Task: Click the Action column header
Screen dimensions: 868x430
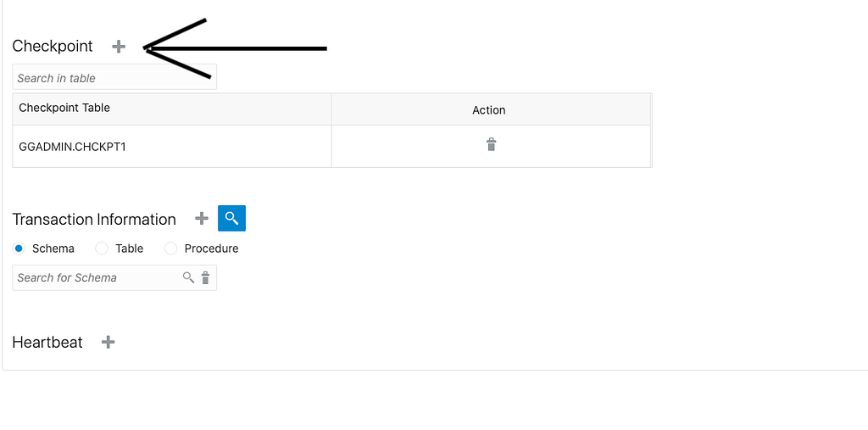Action: 491,109
